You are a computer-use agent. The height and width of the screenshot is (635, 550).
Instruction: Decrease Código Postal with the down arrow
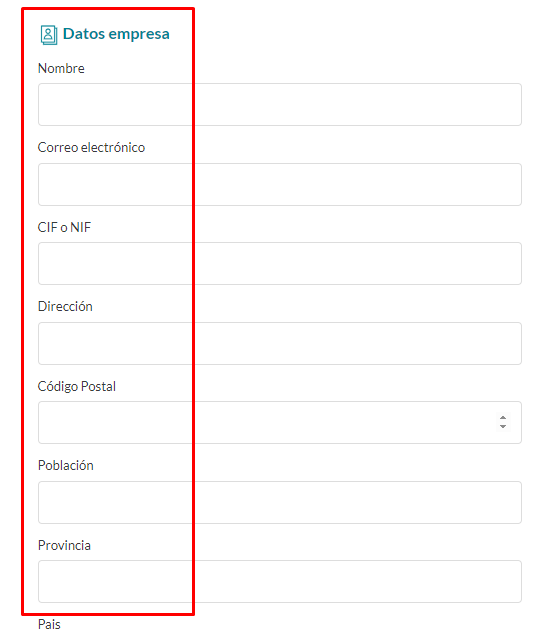[x=503, y=426]
